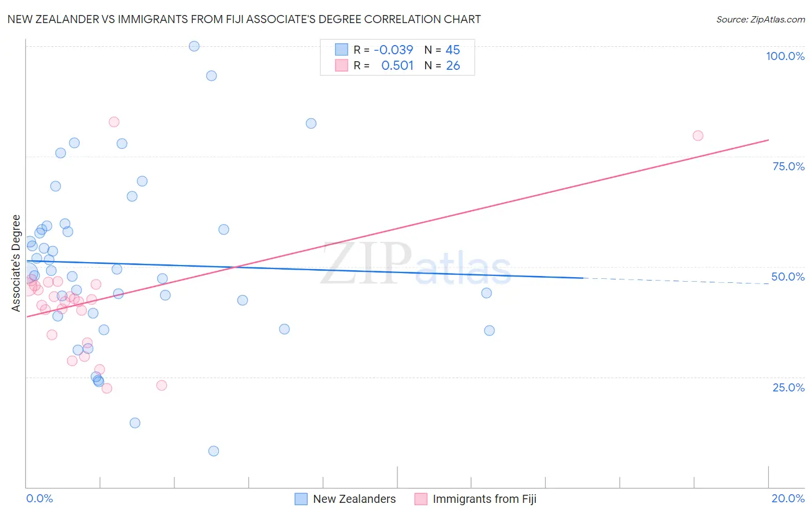812x515 pixels.
Task: Click the topmost blue data point at 100%
Action: tap(194, 46)
